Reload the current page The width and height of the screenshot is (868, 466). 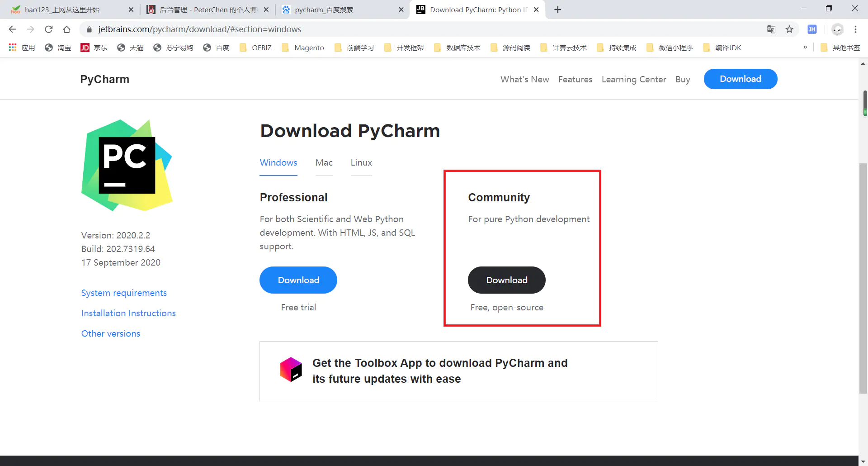(x=48, y=29)
